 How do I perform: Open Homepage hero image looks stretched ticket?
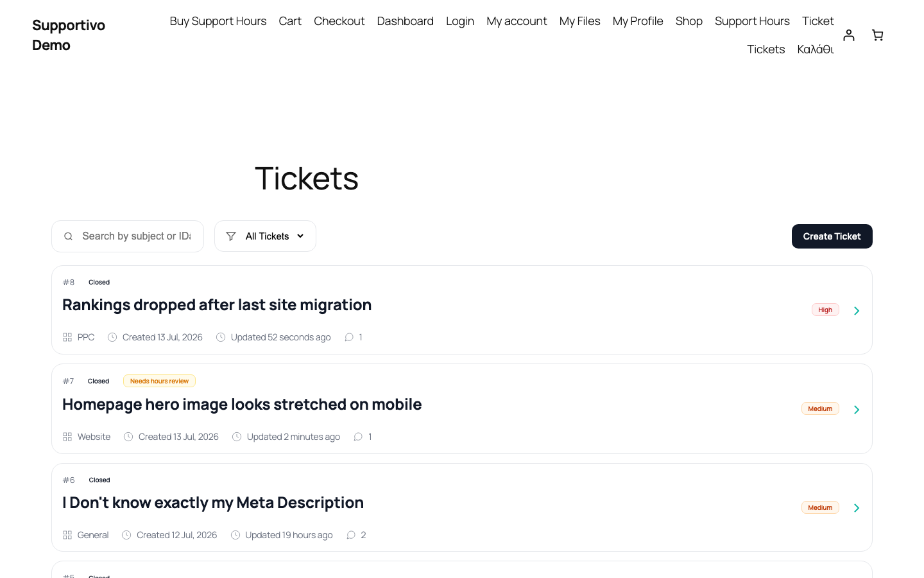[242, 405]
